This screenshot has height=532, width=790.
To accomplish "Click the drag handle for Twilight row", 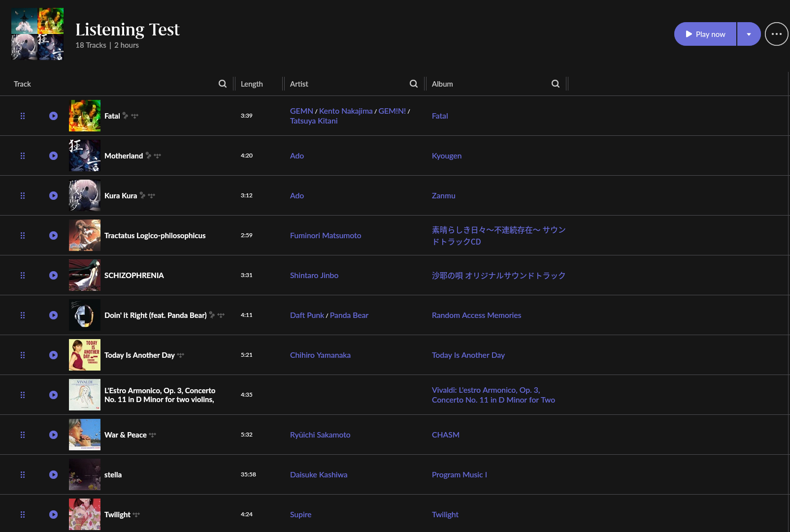I will (x=23, y=515).
